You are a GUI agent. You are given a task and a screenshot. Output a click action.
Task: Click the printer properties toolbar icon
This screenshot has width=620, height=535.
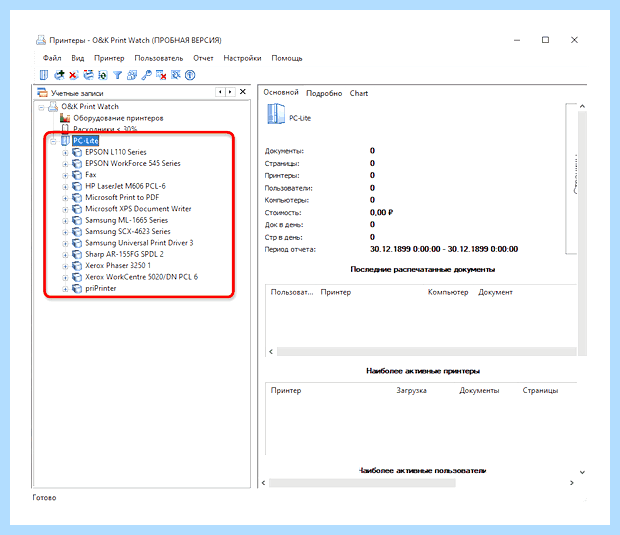(88, 75)
